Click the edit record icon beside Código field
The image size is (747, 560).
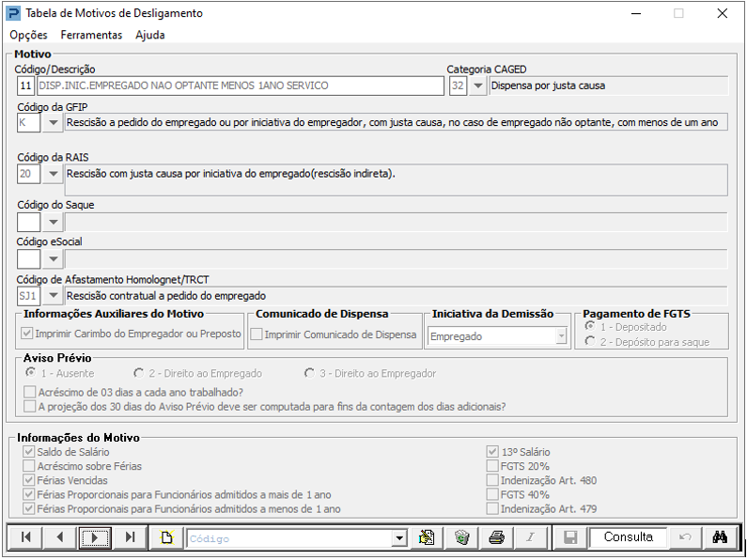(427, 537)
